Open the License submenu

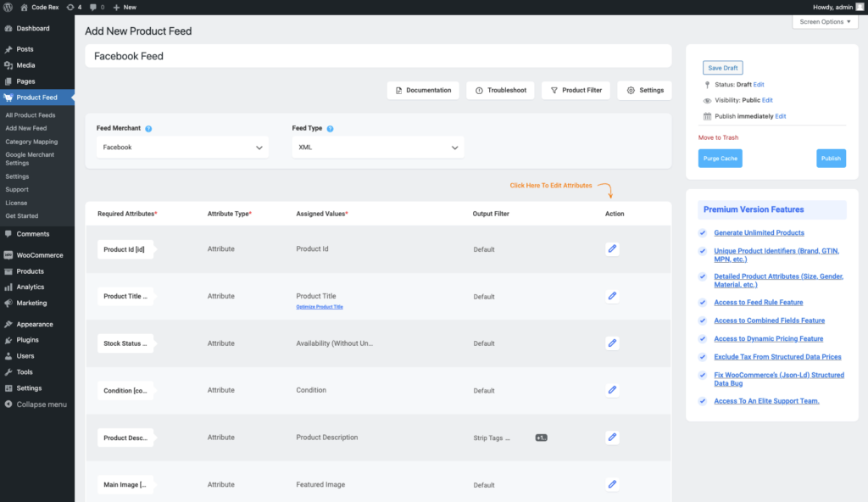coord(16,203)
